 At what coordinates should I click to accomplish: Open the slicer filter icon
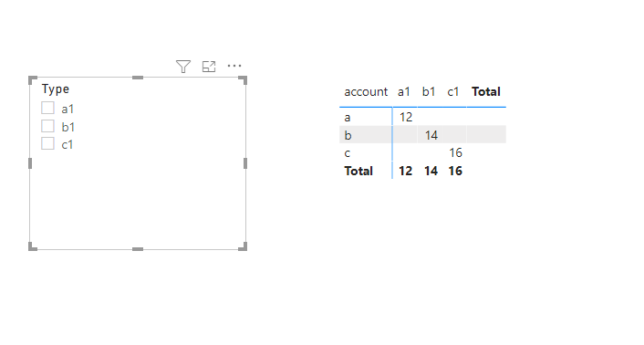pos(183,67)
